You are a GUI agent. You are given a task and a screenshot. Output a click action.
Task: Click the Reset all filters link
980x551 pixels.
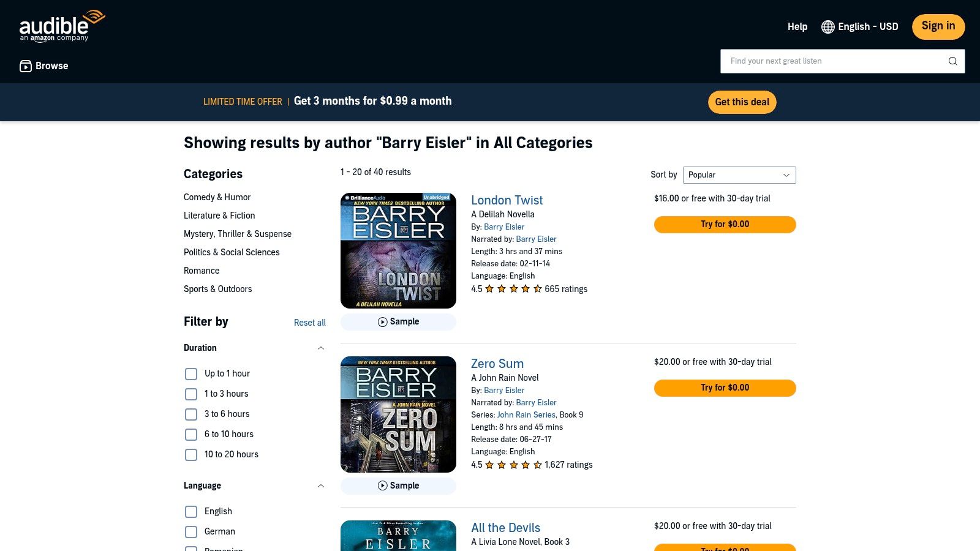point(309,323)
